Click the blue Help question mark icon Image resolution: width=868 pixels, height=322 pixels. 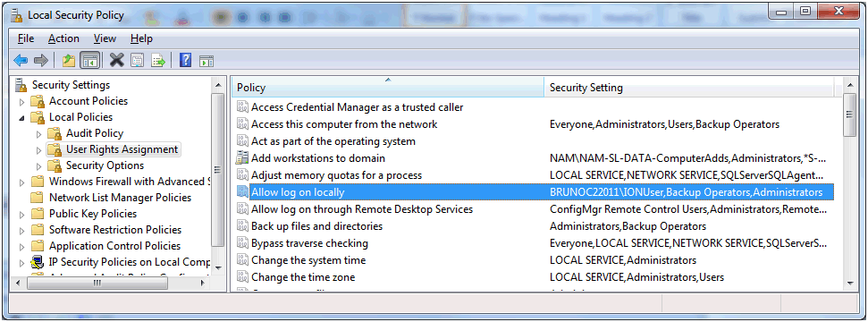(x=185, y=60)
